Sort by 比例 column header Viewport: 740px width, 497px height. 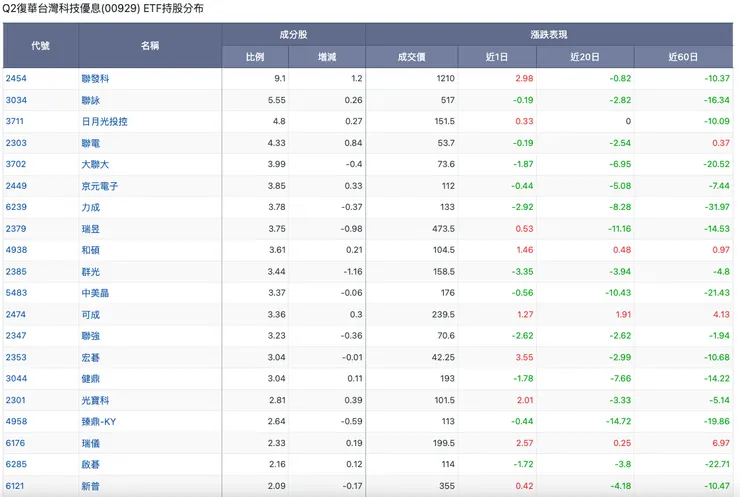pos(255,57)
